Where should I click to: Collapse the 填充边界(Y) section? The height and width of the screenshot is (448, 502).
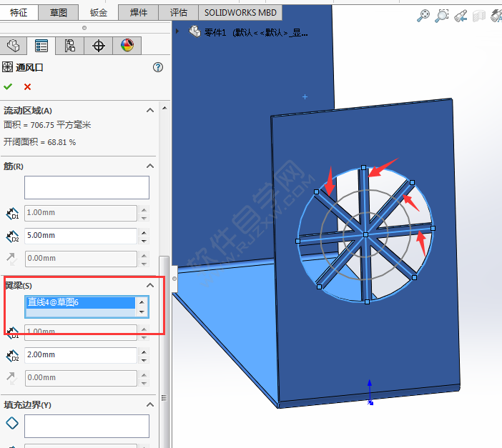[150, 405]
